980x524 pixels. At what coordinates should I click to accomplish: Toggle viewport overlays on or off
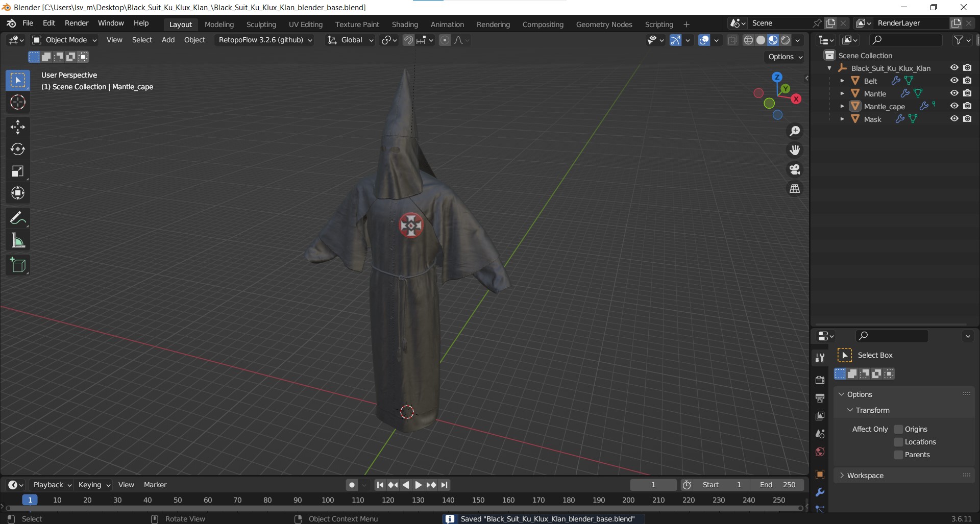tap(704, 40)
